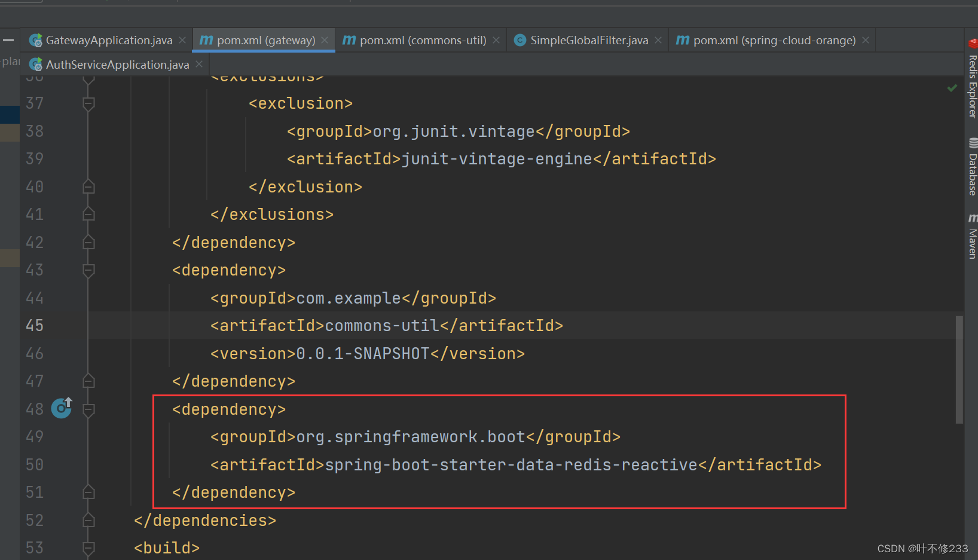Click Spring icon on AuthServiceApplication.java tab
This screenshot has width=978, height=560.
tap(36, 64)
